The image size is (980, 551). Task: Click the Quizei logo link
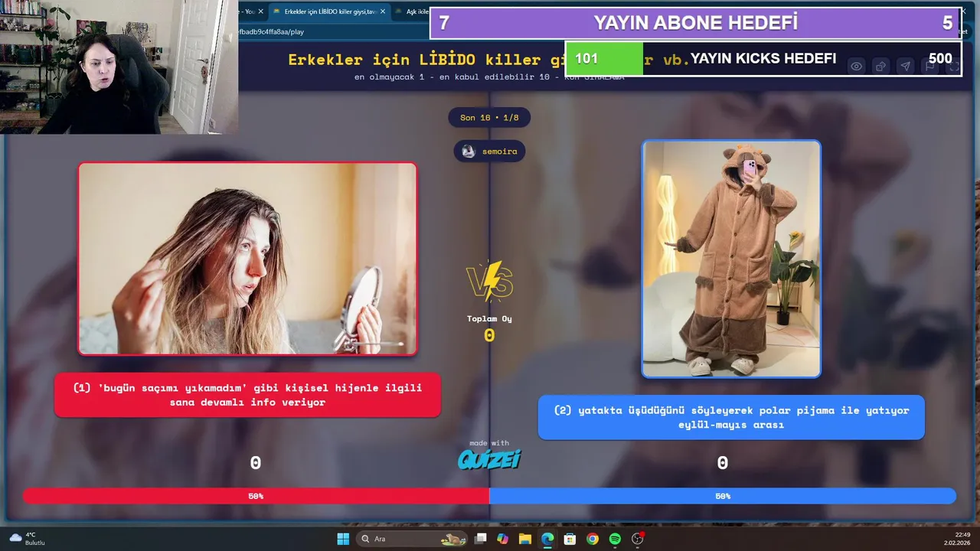pyautogui.click(x=489, y=458)
